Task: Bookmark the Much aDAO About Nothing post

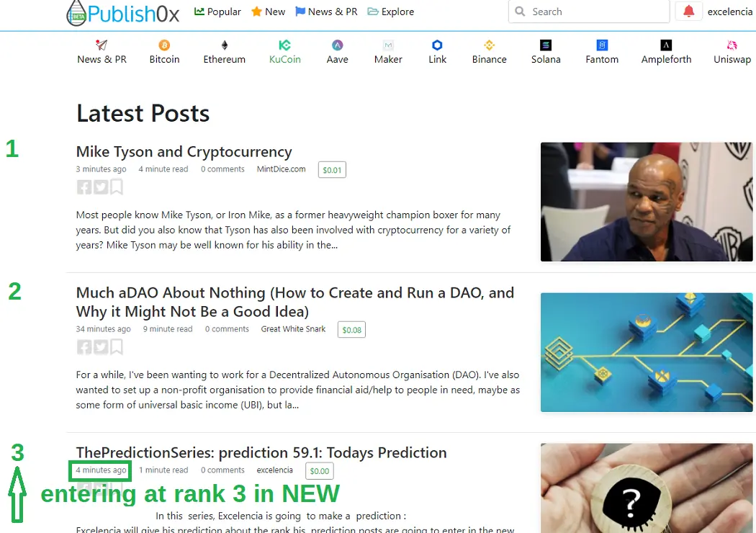Action: (x=117, y=346)
